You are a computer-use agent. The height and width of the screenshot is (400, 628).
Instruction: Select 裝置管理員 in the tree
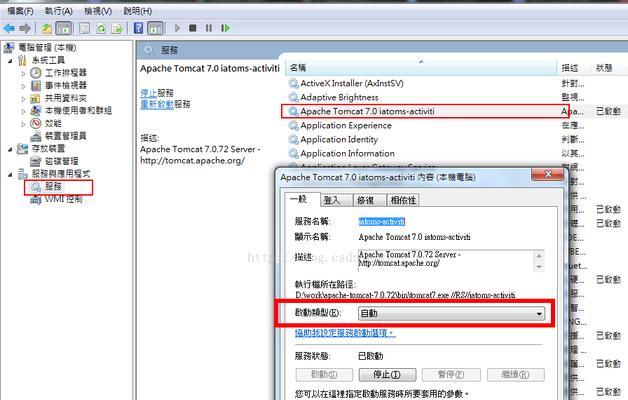pyautogui.click(x=66, y=136)
